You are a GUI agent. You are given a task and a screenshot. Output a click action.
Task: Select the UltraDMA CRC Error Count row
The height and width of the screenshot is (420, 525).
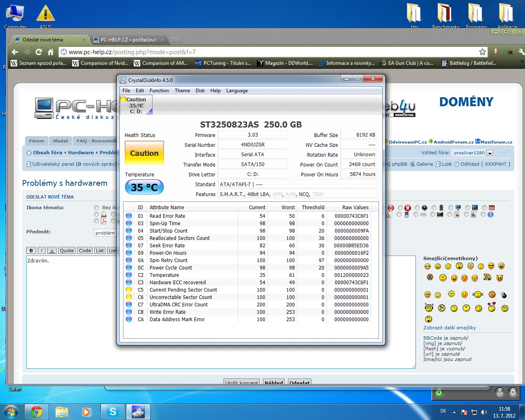pyautogui.click(x=248, y=305)
